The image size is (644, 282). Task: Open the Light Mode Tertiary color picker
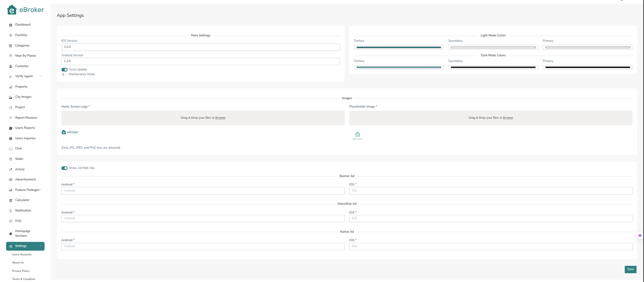398,48
